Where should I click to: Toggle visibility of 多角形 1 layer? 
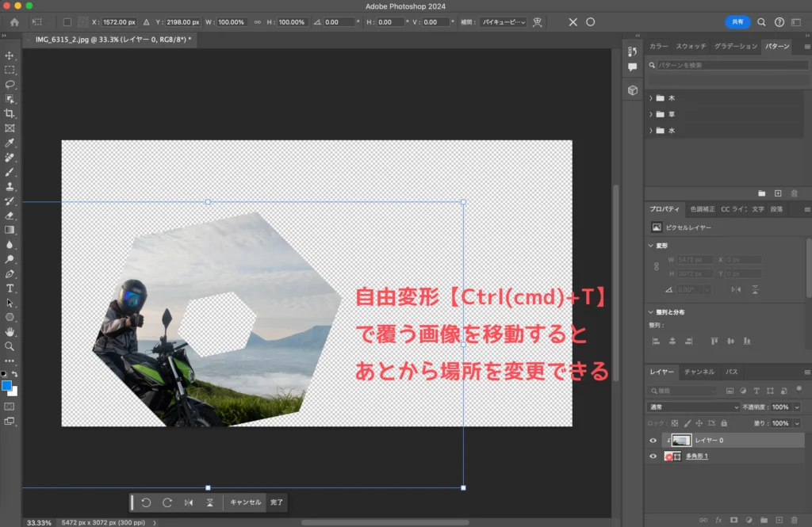[653, 456]
